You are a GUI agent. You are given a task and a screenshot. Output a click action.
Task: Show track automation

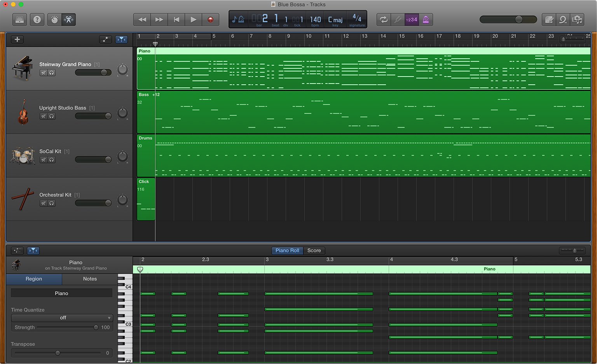point(105,39)
